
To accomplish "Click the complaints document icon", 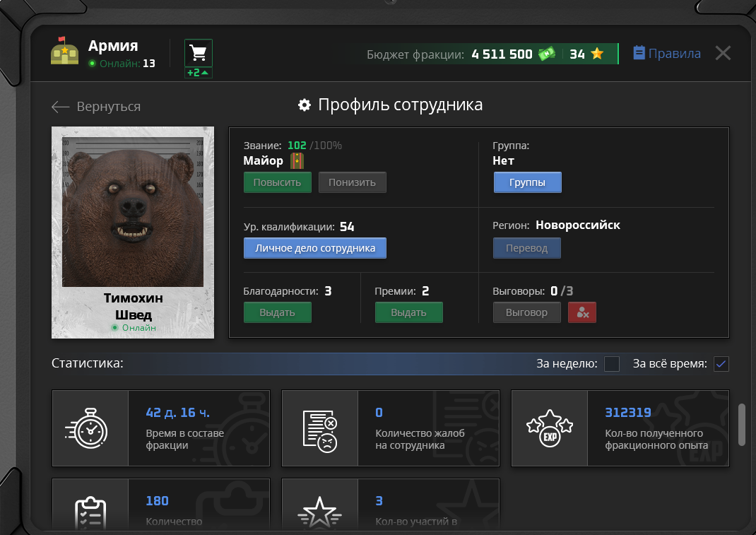I will 319,428.
